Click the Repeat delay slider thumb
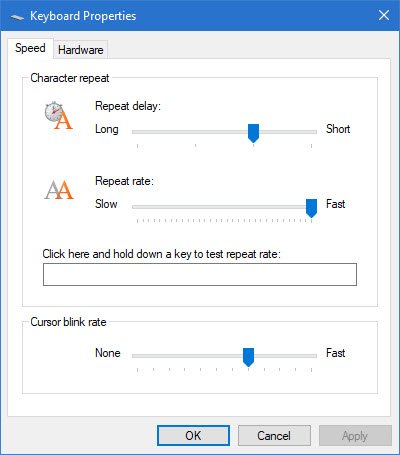Image resolution: width=400 pixels, height=455 pixels. 253,133
